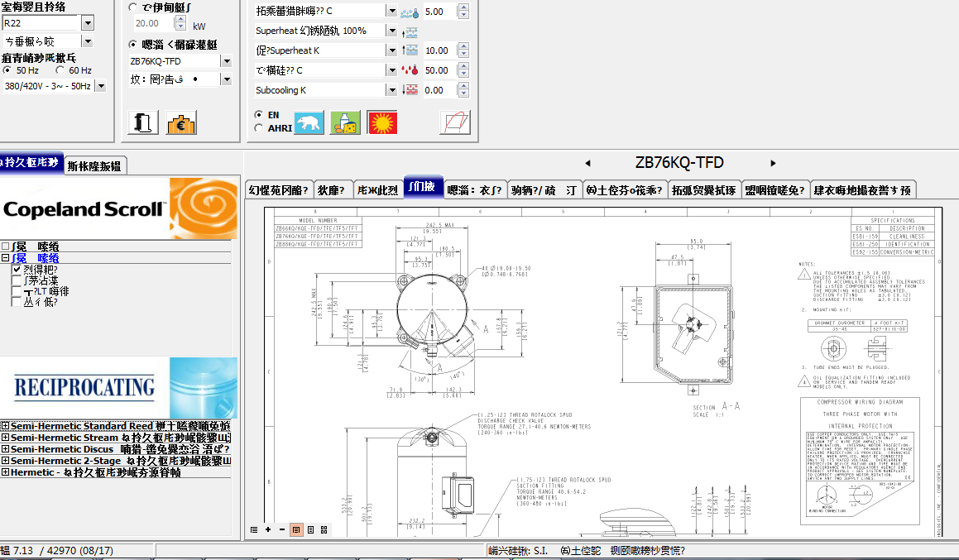
Task: Click the 5.00 value input field
Action: tap(439, 12)
